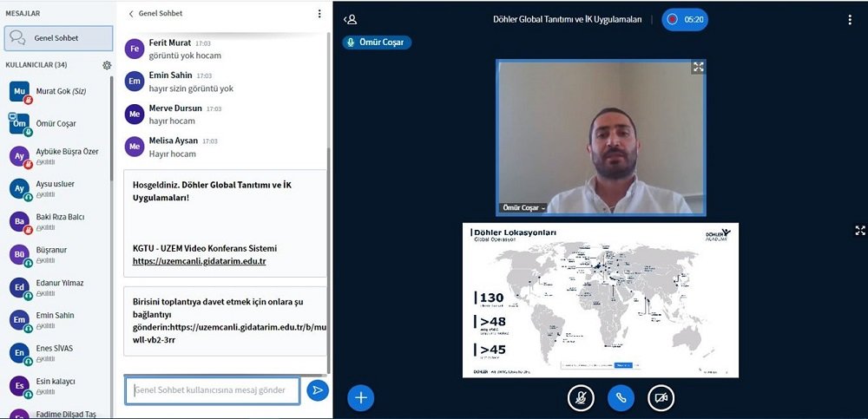Image resolution: width=868 pixels, height=419 pixels.
Task: Send the chat message with the arrow button
Action: coord(318,390)
